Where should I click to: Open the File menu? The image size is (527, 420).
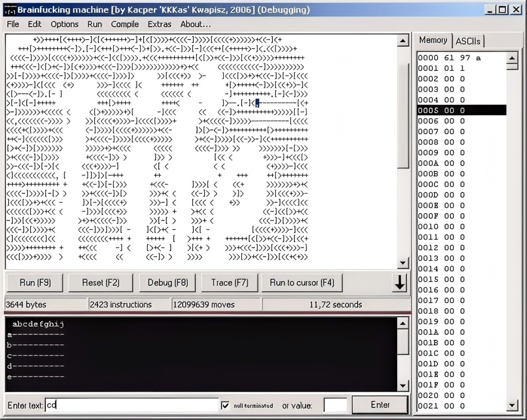tap(13, 24)
